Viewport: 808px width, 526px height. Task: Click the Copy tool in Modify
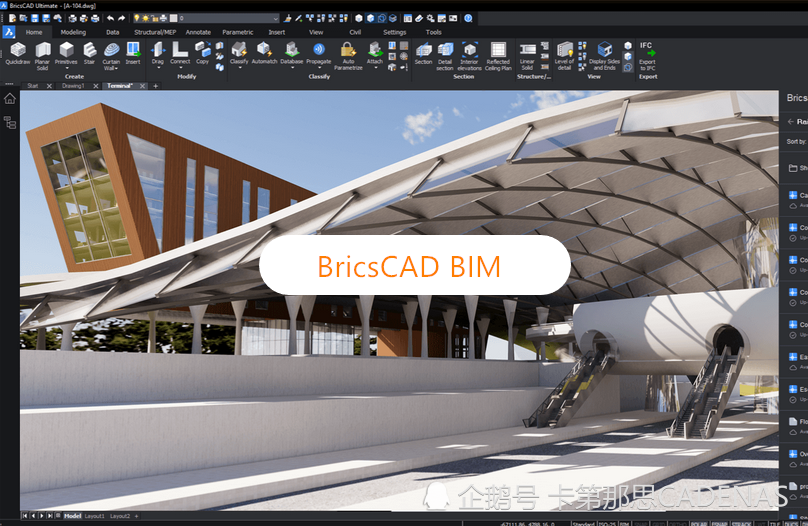pyautogui.click(x=203, y=54)
